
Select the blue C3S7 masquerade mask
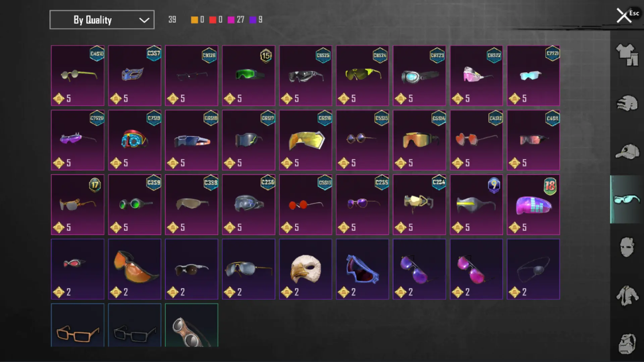[x=135, y=75]
